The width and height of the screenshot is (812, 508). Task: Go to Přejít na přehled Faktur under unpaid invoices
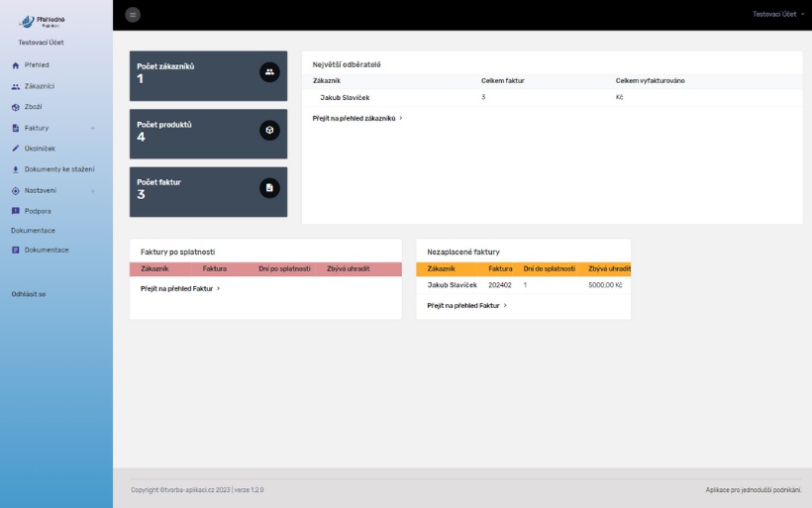466,306
